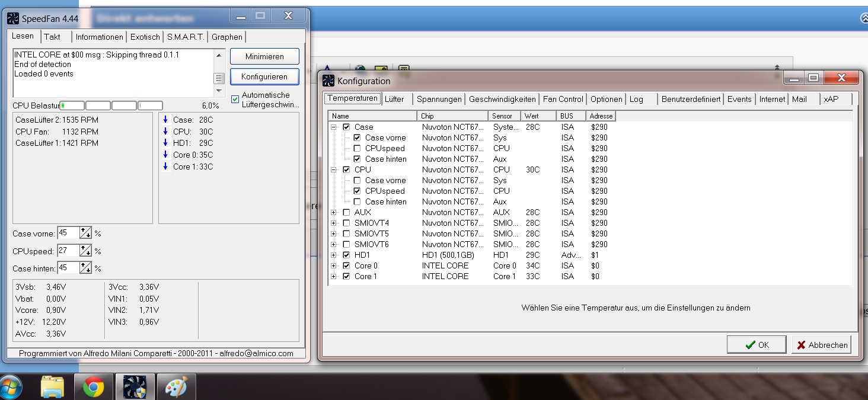Open Google Chrome from the taskbar

93,388
